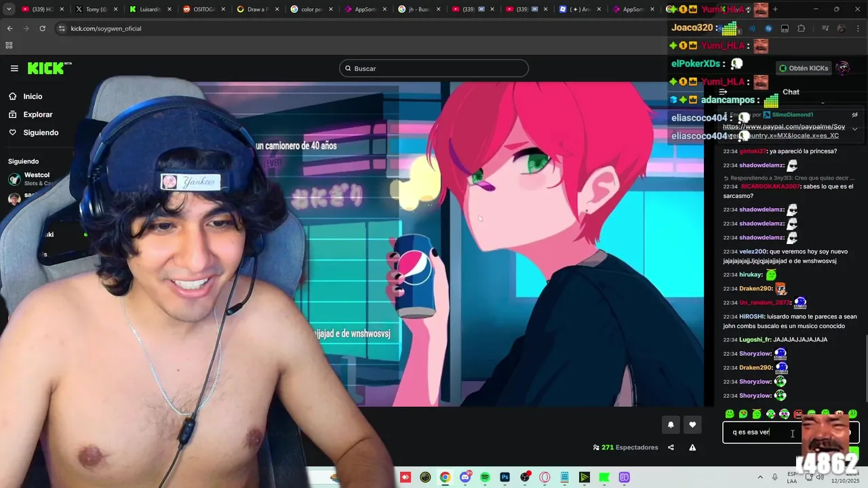Open OBS Studio from the taskbar
The height and width of the screenshot is (488, 868).
pos(525,477)
